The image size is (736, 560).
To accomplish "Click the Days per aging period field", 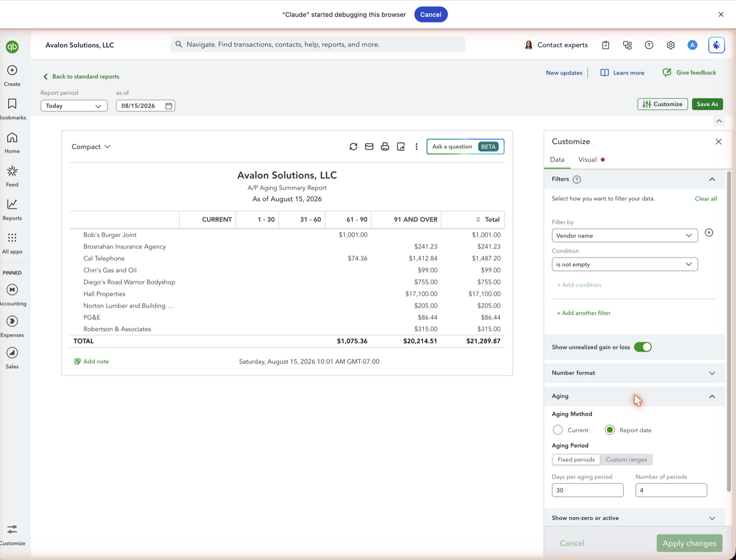I will click(587, 490).
